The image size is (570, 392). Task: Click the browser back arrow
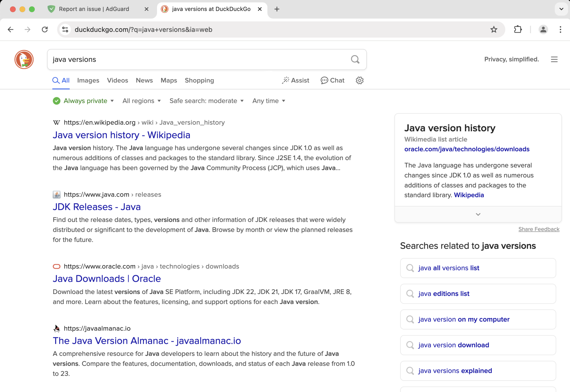click(x=11, y=29)
